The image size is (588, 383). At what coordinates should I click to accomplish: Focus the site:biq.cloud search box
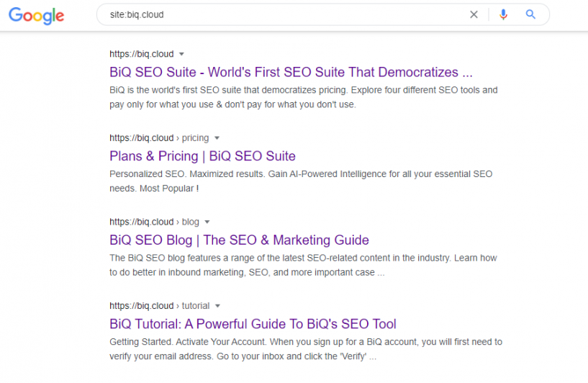[x=285, y=14]
